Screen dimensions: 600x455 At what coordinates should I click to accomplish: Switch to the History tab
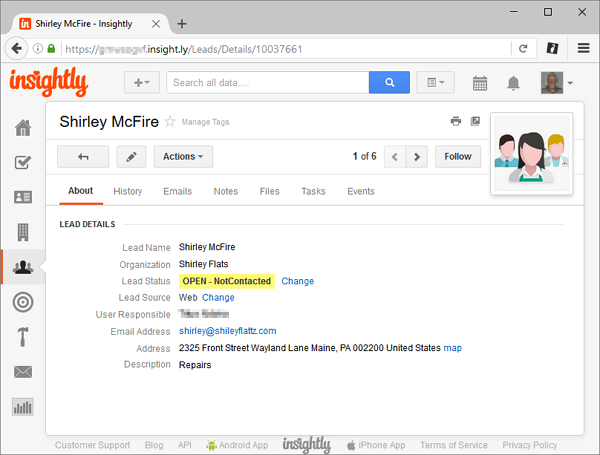(127, 191)
